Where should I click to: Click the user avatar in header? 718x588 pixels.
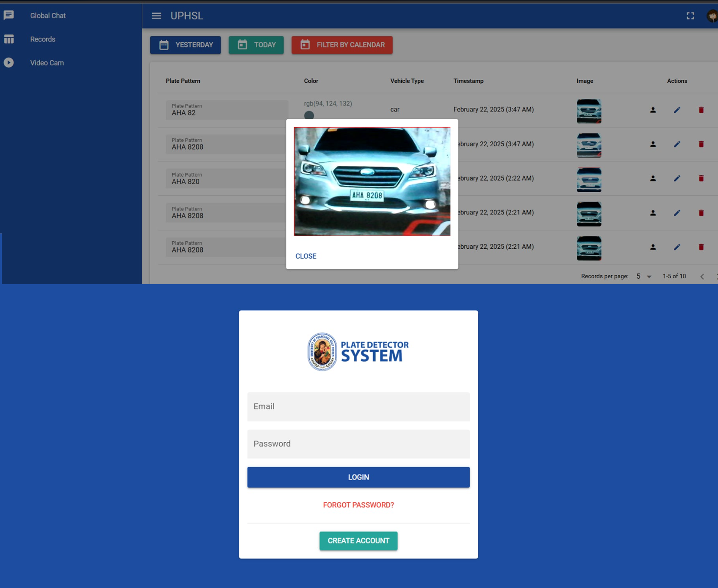[x=712, y=16]
